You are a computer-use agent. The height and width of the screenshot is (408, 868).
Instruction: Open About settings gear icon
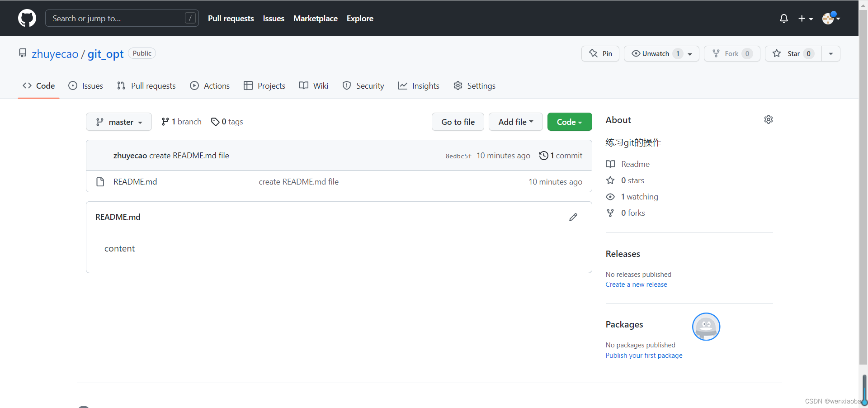[769, 119]
